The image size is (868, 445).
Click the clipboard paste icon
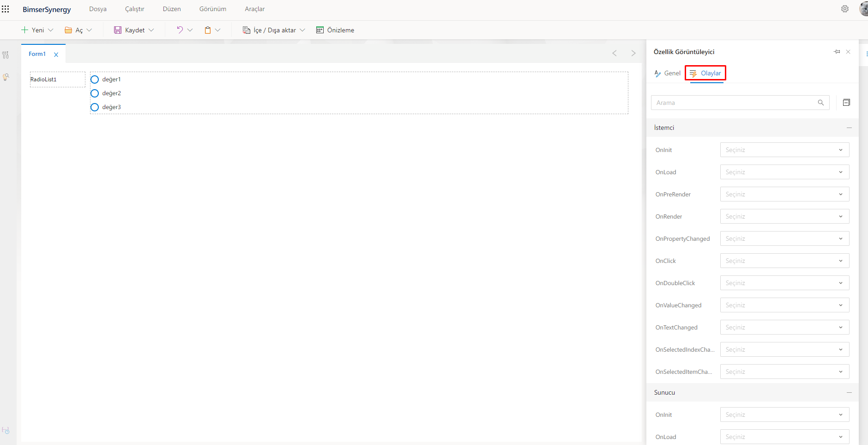pyautogui.click(x=208, y=30)
